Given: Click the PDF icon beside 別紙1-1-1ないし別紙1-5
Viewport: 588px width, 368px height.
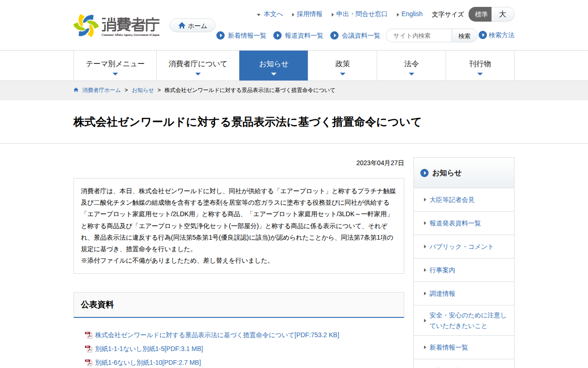Looking at the screenshot, I should pos(89,349).
